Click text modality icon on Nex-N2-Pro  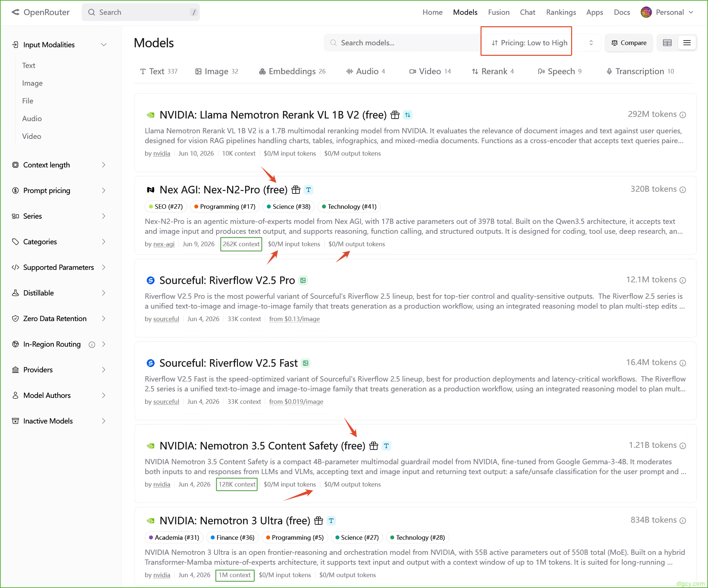tap(309, 190)
